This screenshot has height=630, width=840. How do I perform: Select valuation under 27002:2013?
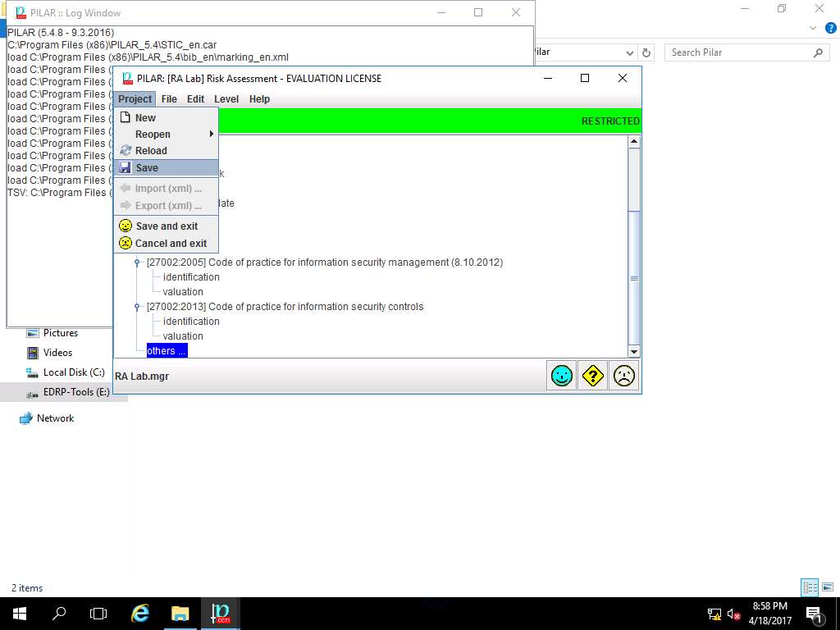[x=183, y=336]
